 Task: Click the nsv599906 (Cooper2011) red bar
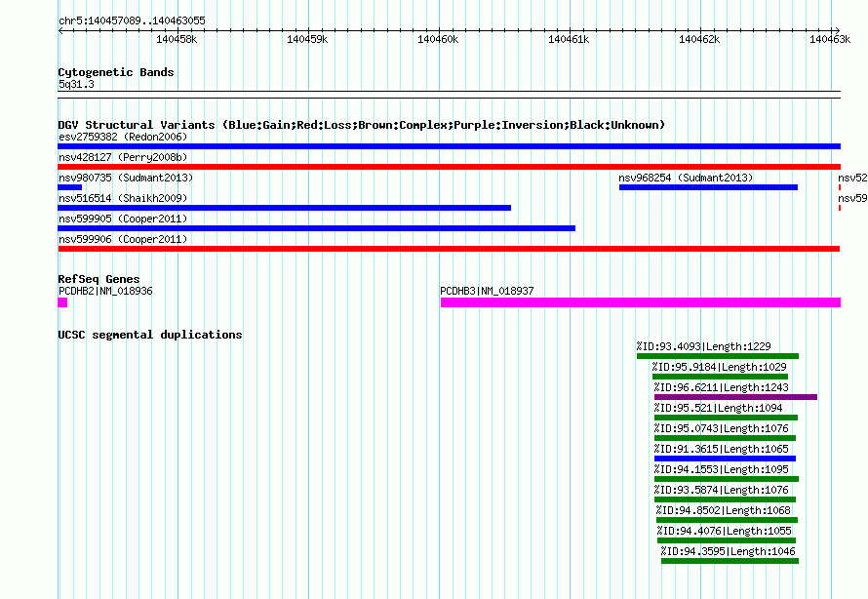coord(449,249)
